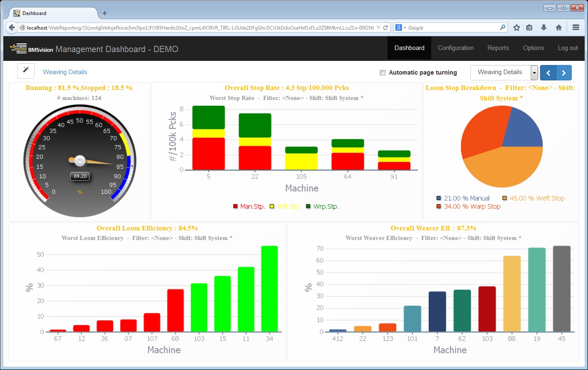Reload the page with refresh icon
588x370 pixels.
(x=386, y=27)
